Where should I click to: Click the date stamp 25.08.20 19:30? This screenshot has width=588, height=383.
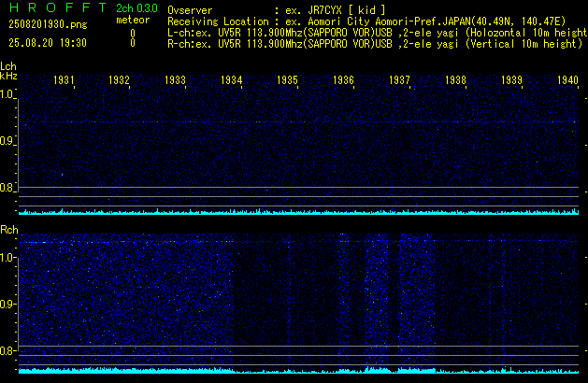click(48, 43)
